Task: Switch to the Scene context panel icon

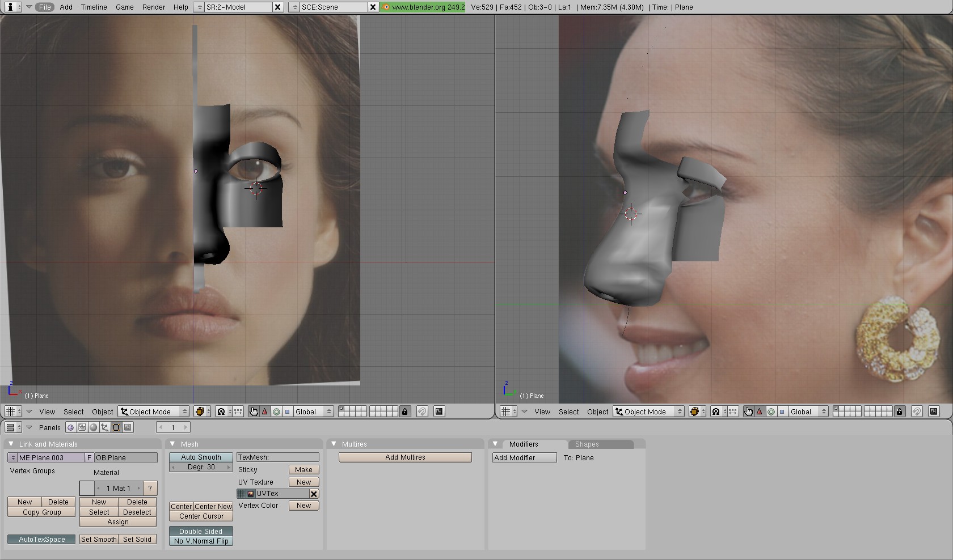Action: (x=128, y=427)
